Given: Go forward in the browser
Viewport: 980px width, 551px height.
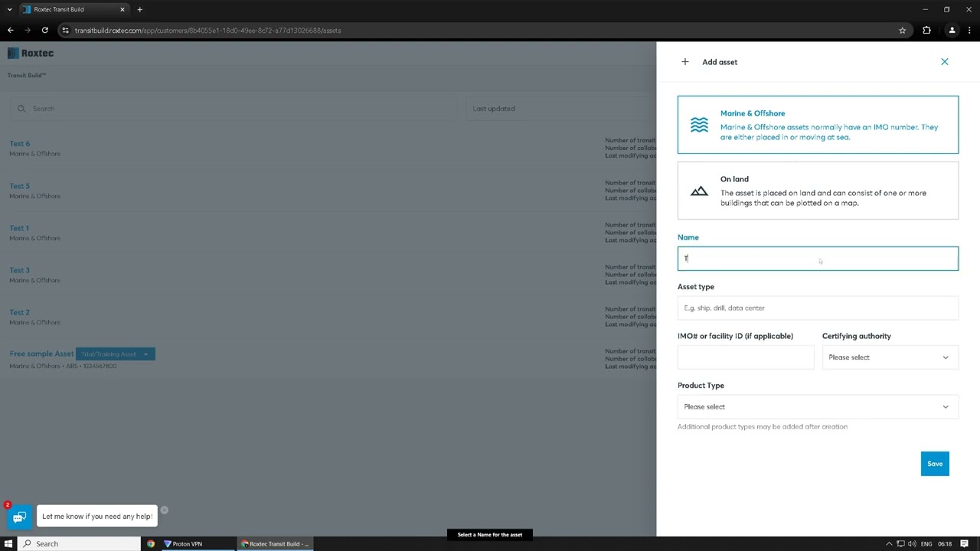Looking at the screenshot, I should point(28,31).
